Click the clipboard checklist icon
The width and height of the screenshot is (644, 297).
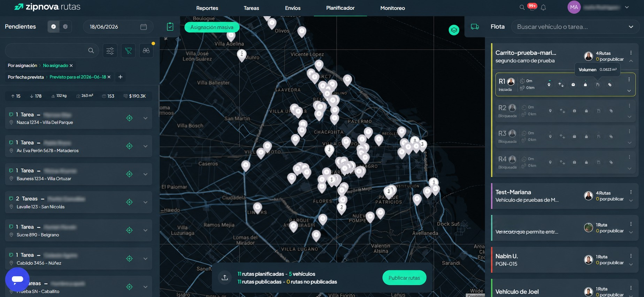point(170,27)
